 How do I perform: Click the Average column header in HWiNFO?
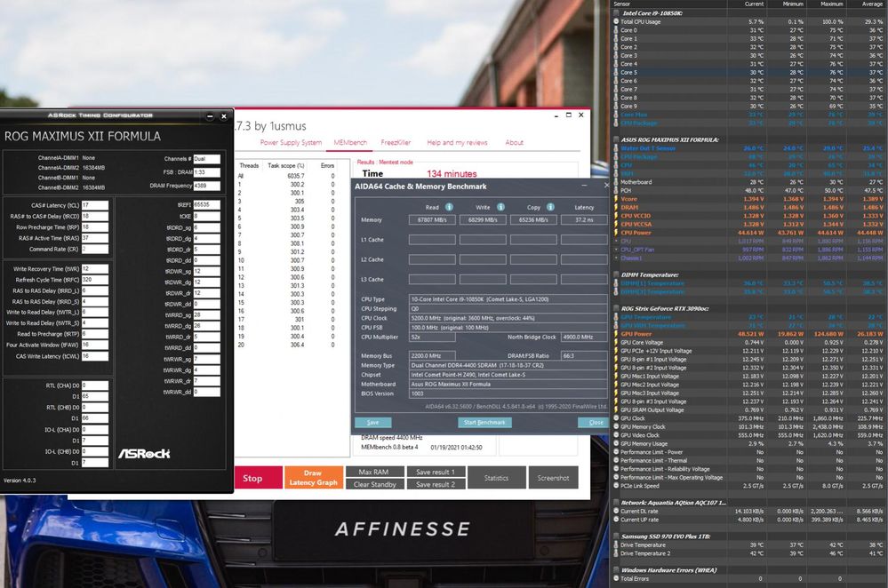872,4
